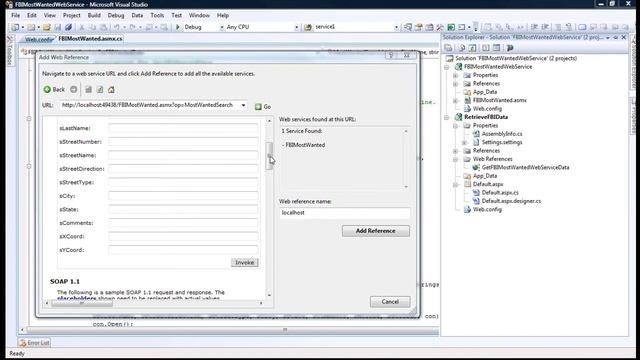Click Show All Files in Solution Explorer toolbar
640x360 pixels.
pos(462,48)
